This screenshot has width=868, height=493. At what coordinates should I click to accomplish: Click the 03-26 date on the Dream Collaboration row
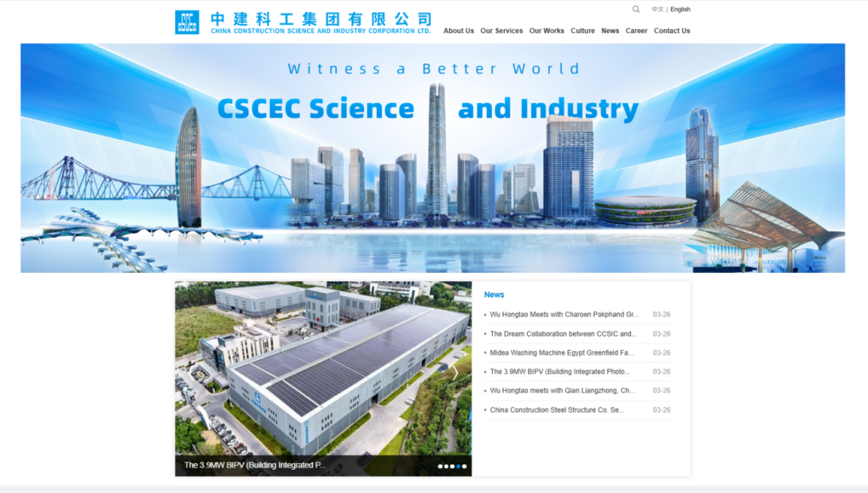[x=661, y=334]
